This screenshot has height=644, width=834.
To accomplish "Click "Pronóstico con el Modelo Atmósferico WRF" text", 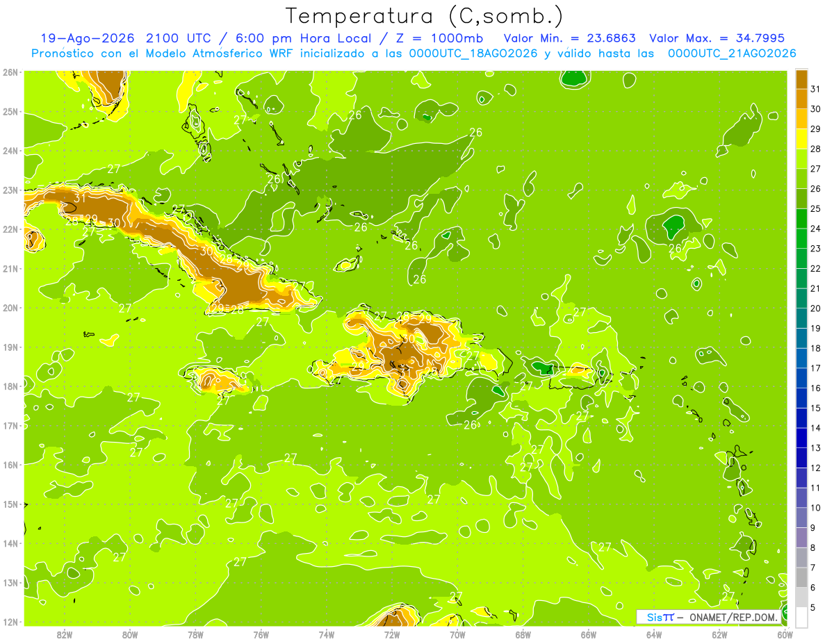I will click(x=161, y=53).
